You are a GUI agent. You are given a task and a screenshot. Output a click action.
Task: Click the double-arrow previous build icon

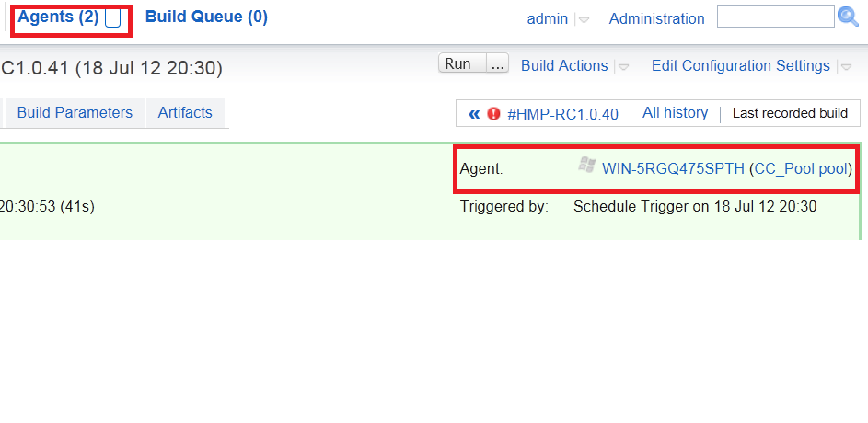click(x=474, y=114)
